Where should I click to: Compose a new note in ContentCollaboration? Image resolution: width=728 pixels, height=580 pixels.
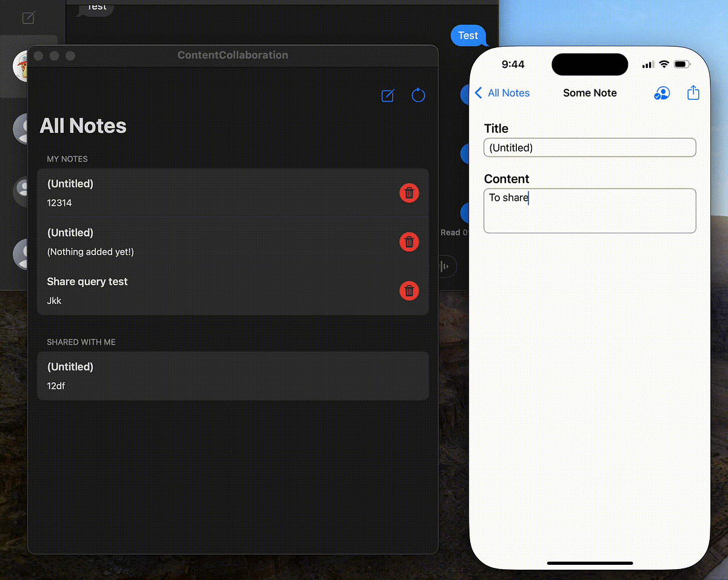click(388, 95)
